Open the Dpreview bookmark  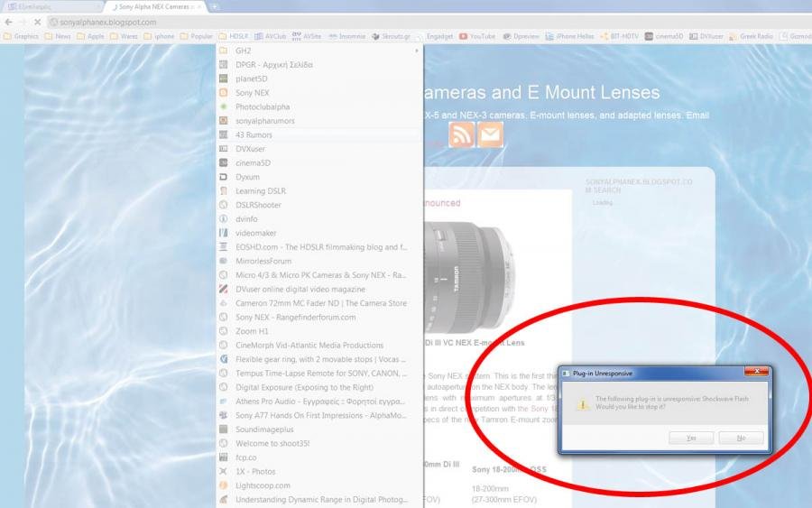click(x=523, y=37)
